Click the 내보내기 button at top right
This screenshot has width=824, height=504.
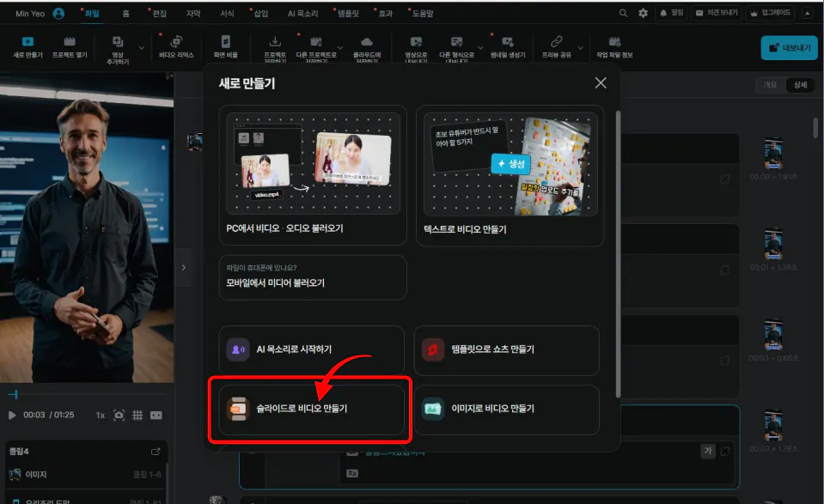pos(787,48)
